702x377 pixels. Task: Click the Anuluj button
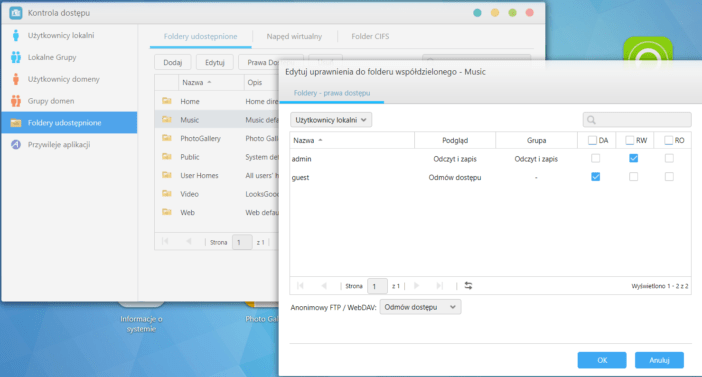659,360
